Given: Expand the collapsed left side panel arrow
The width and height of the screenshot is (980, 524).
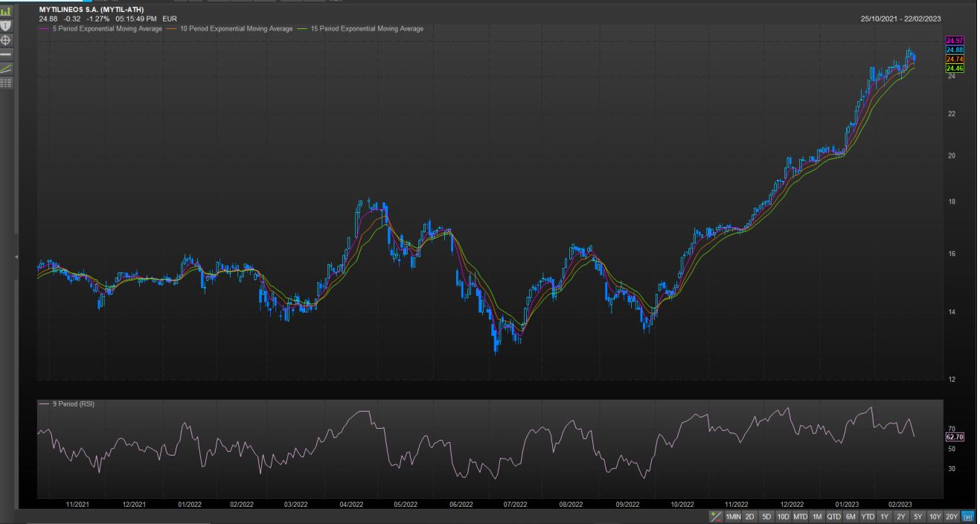Looking at the screenshot, I should [16, 257].
